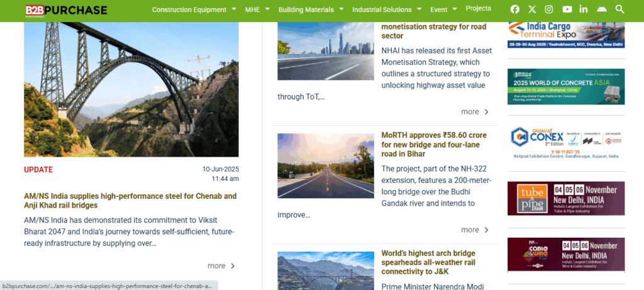Click the 'Prime Minister Narendra Modi' text
This screenshot has height=290, width=644.
pos(433,286)
